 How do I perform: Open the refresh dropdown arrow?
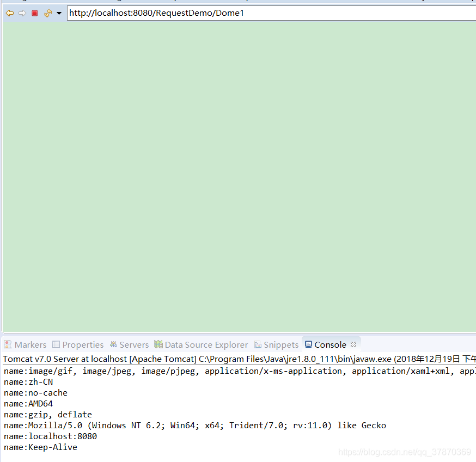[59, 13]
